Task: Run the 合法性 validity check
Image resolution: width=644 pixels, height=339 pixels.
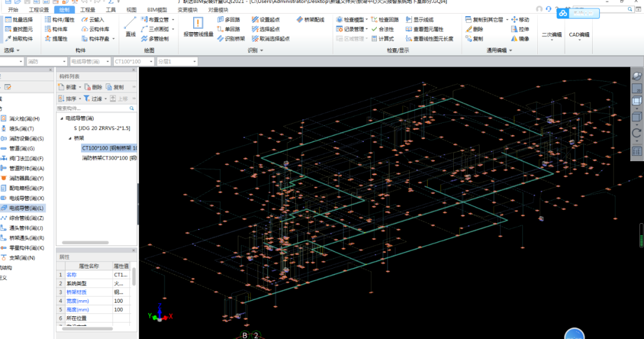Action: [382, 29]
